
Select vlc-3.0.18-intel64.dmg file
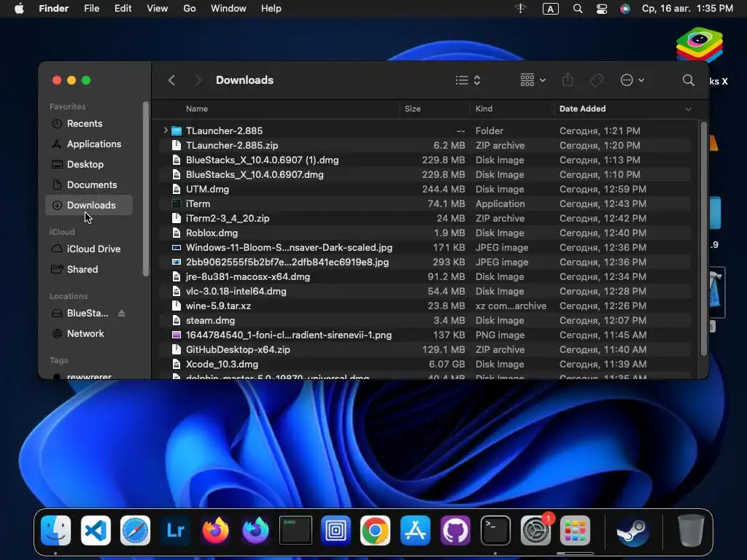pos(426,291)
